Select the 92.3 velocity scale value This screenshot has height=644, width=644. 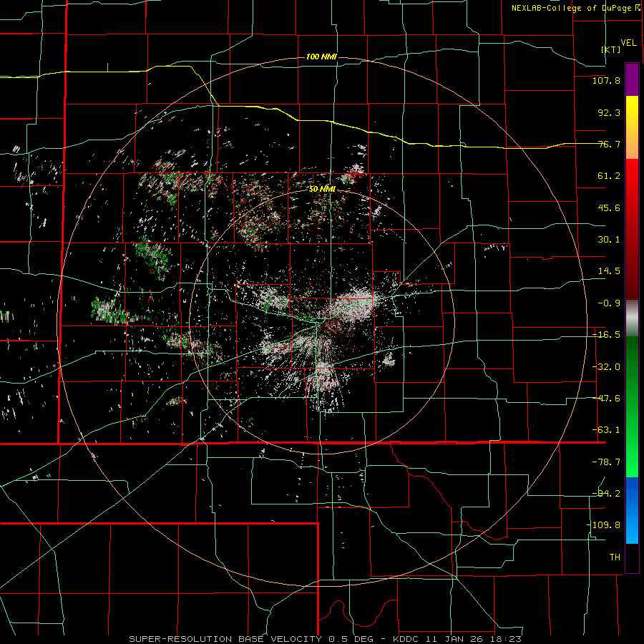point(609,112)
